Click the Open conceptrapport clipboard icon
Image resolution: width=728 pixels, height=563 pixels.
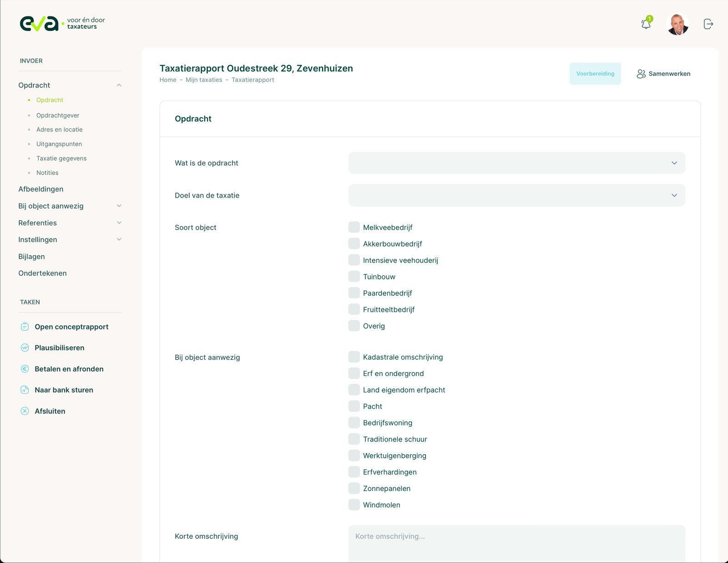point(25,327)
